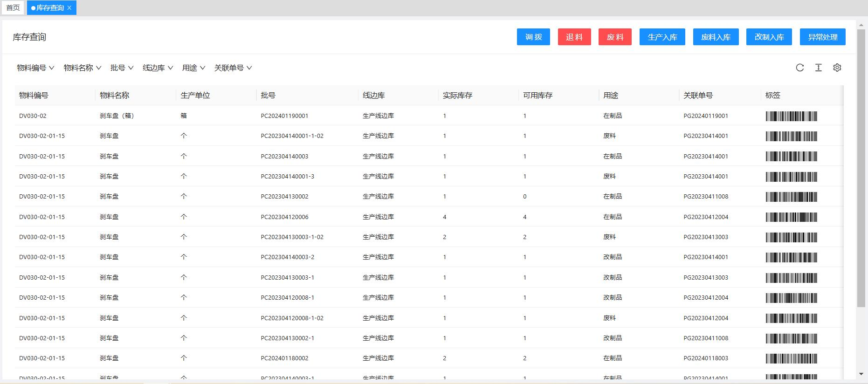Click the column height density icon
Image resolution: width=868 pixels, height=384 pixels.
[x=818, y=68]
